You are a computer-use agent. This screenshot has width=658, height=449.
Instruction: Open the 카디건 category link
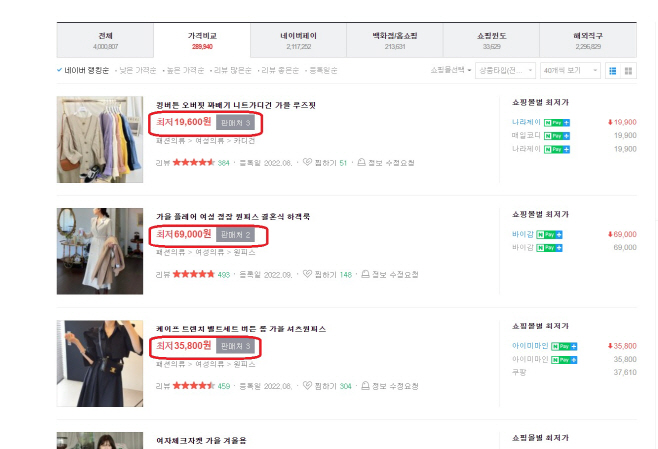pyautogui.click(x=244, y=141)
